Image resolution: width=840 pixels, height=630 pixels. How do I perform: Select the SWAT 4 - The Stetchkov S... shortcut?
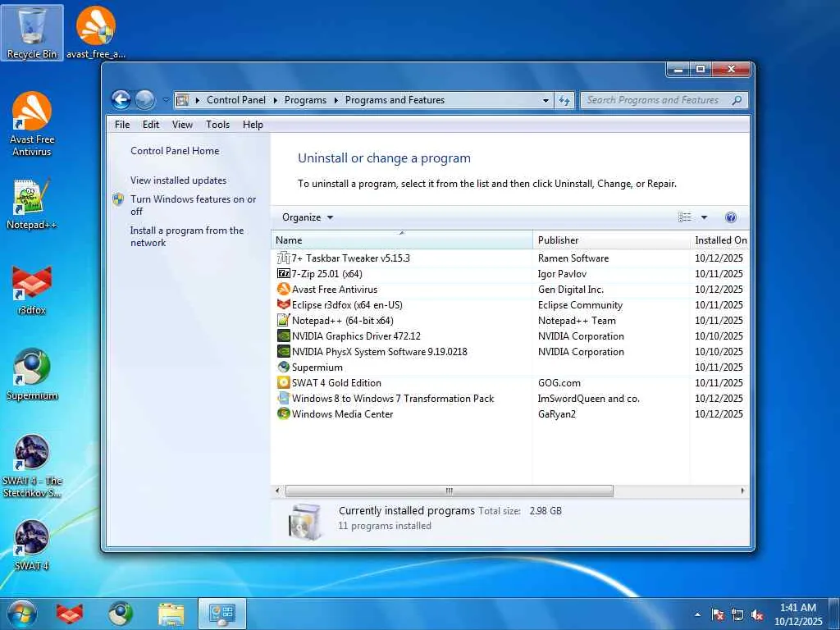(x=32, y=466)
